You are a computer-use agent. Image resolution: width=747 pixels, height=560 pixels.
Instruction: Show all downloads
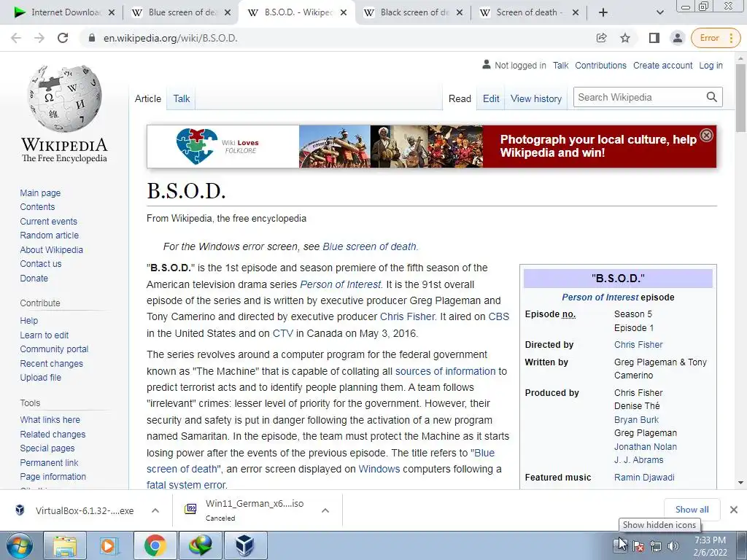coord(692,510)
